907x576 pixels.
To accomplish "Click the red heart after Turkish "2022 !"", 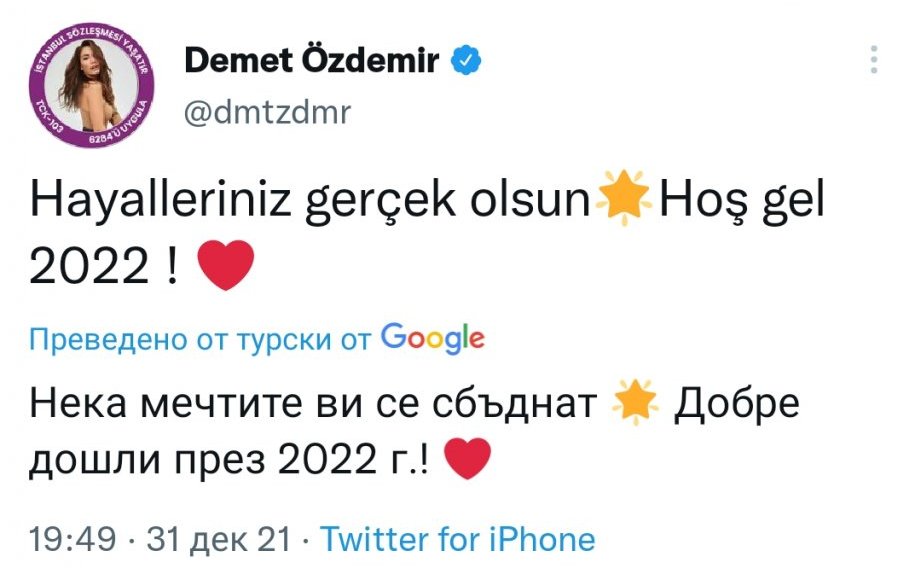I will [228, 266].
